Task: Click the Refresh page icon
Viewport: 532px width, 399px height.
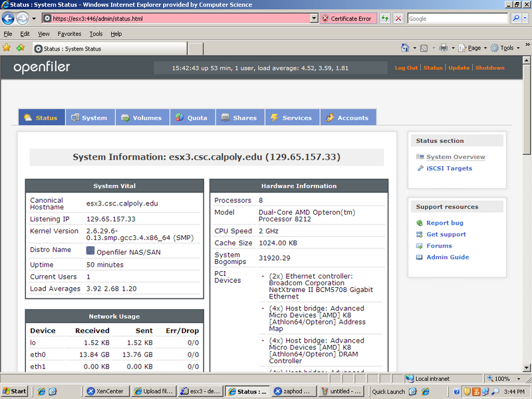Action: point(385,19)
